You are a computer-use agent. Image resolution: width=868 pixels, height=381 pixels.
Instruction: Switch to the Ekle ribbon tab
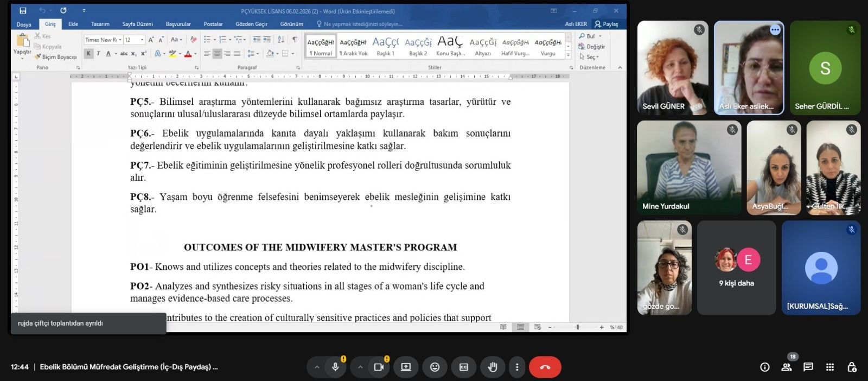[x=73, y=24]
